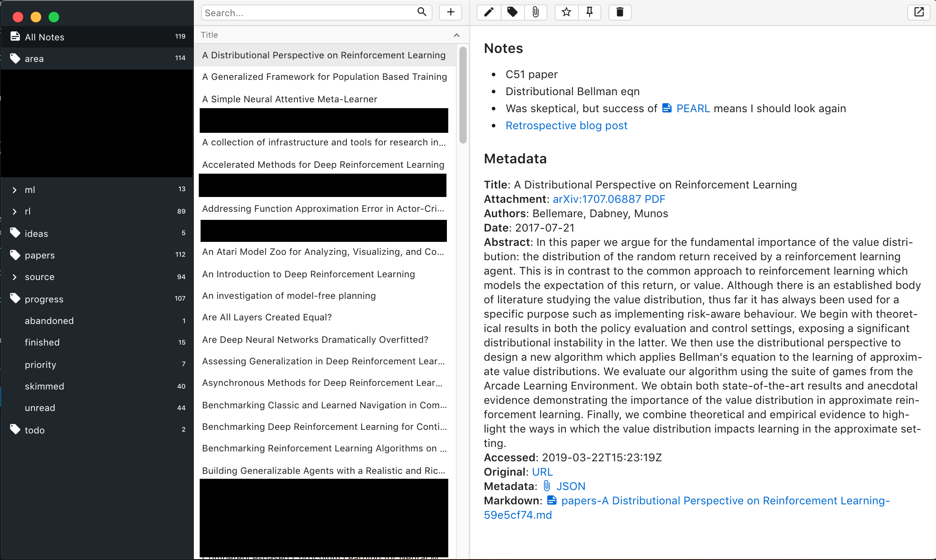Click the edit/pencil icon in toolbar

tap(490, 12)
